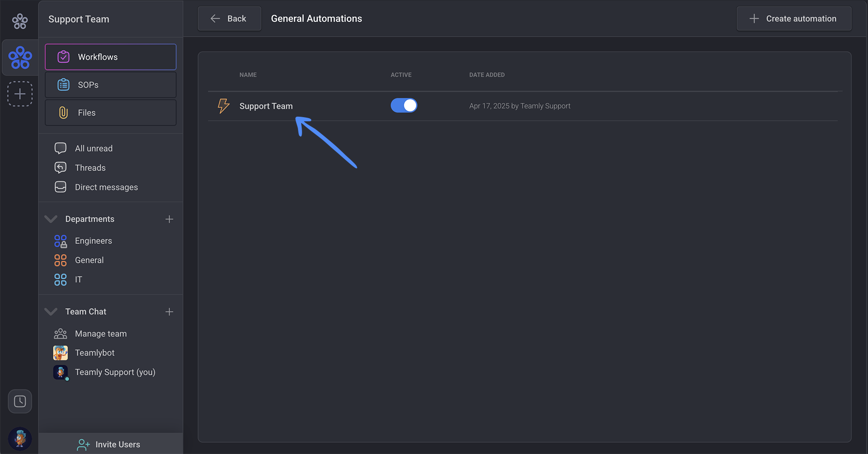Open chat with Teamlybot
The width and height of the screenshot is (868, 454).
[x=95, y=353]
